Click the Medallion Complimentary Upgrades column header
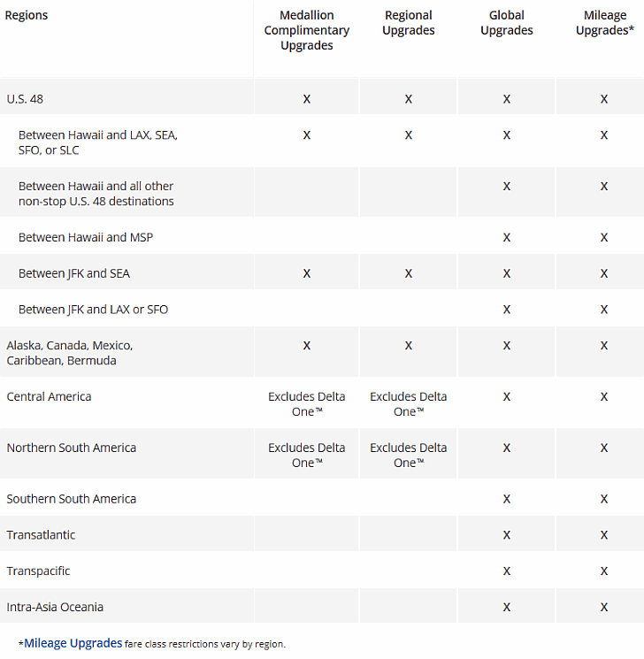The image size is (644, 659). (x=307, y=30)
